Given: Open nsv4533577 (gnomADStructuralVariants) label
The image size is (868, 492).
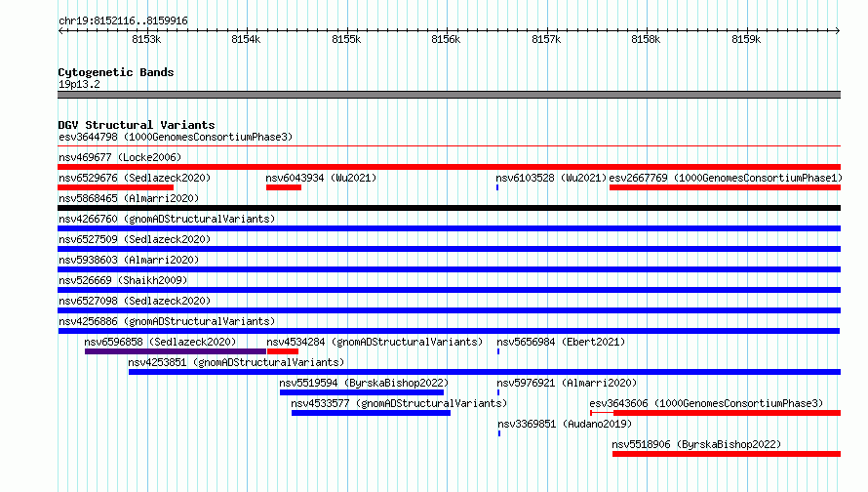Looking at the screenshot, I should (x=399, y=403).
